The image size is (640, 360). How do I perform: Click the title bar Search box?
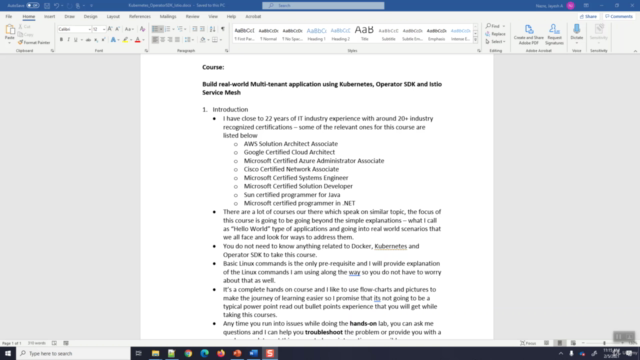click(323, 5)
